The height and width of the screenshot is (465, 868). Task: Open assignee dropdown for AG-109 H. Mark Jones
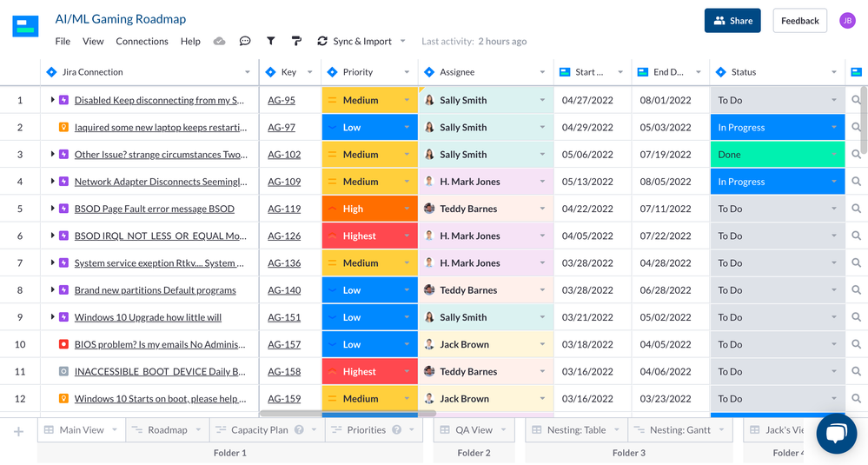542,182
